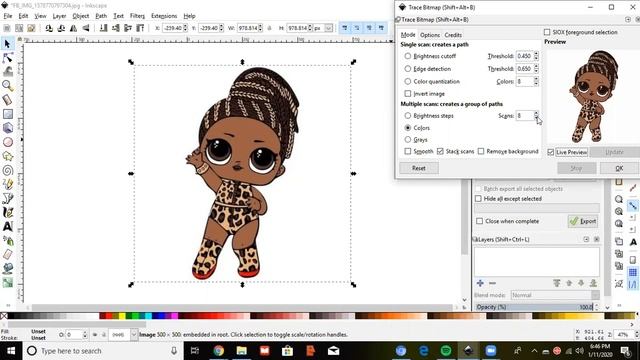Click the Export button
This screenshot has width=640, height=360.
tap(583, 221)
